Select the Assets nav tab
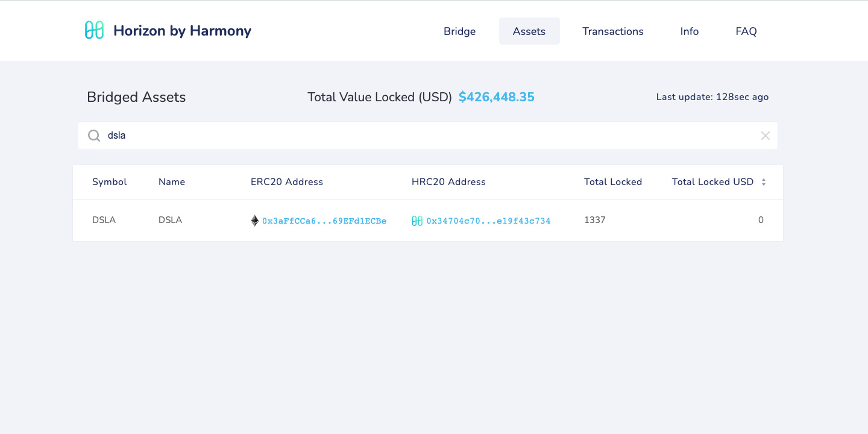Image resolution: width=868 pixels, height=434 pixels. [529, 31]
